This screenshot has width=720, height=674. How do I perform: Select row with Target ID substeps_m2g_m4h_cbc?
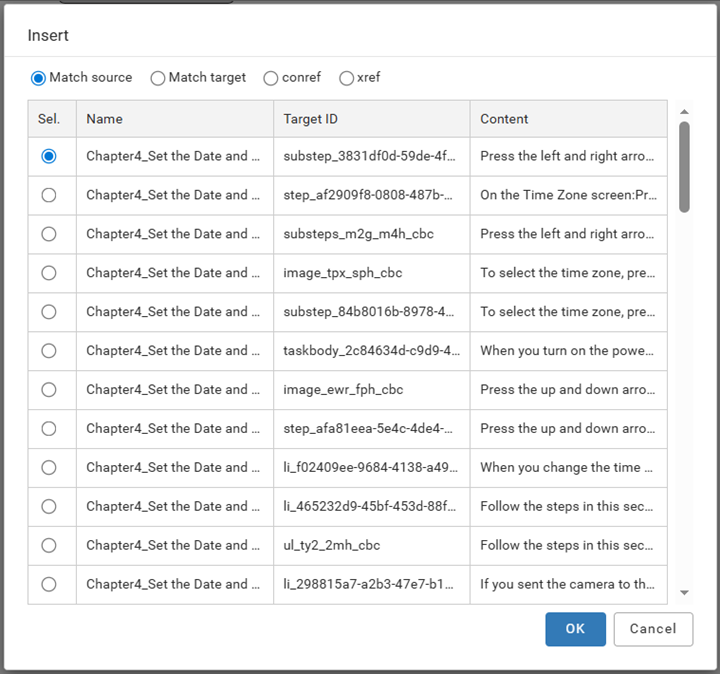[x=49, y=234]
